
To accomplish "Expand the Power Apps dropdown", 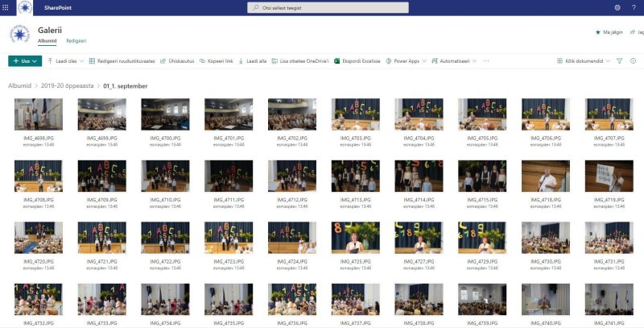I will click(405, 61).
